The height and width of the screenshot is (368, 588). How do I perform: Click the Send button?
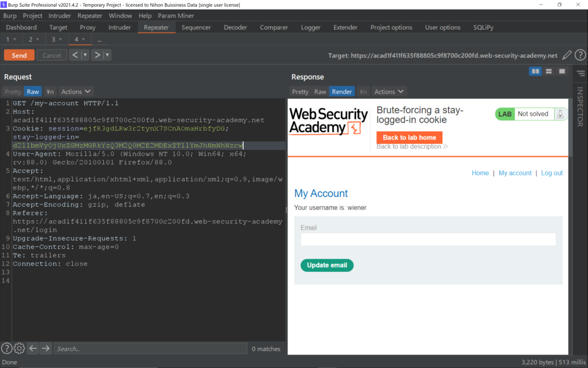19,55
